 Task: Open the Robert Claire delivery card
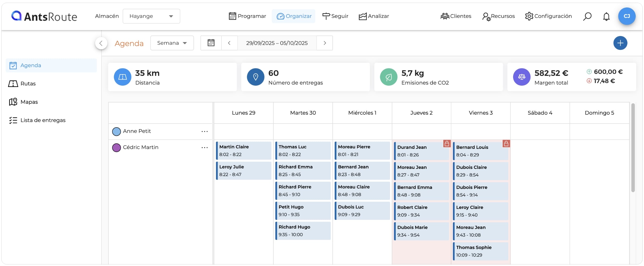[422, 211]
